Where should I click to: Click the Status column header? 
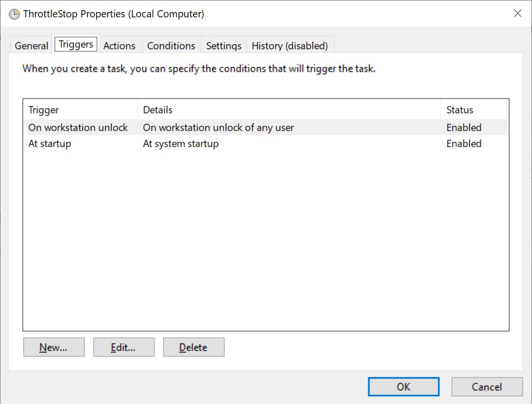tap(474, 110)
